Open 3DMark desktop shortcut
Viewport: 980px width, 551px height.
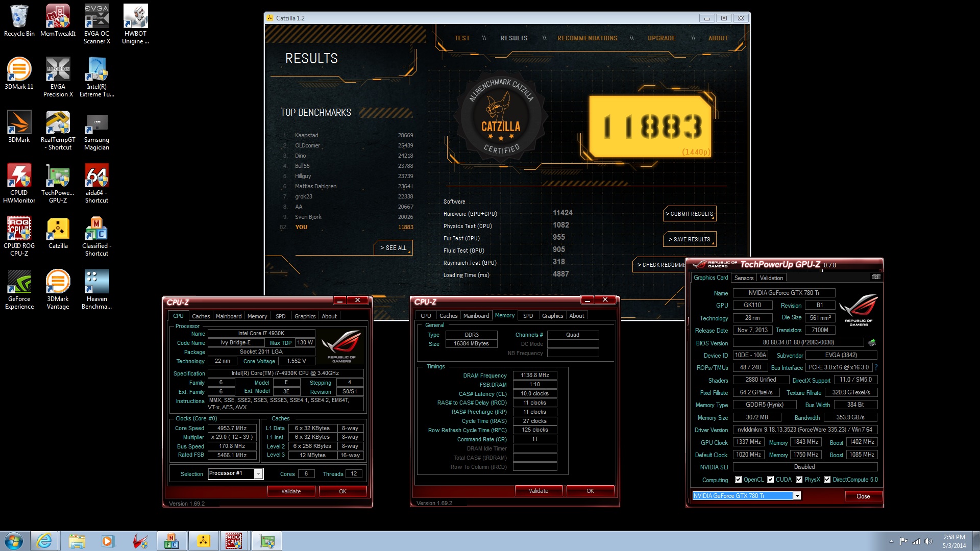coord(19,127)
